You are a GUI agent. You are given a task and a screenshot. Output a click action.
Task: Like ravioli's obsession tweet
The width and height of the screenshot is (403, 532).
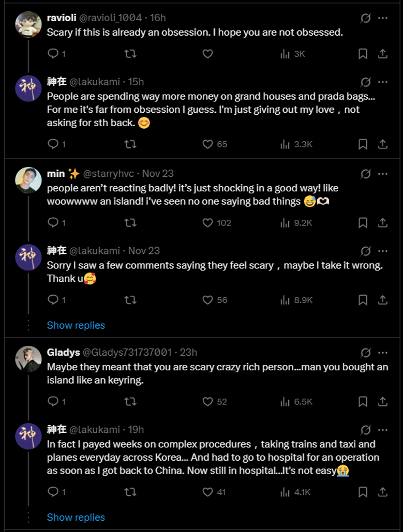207,53
